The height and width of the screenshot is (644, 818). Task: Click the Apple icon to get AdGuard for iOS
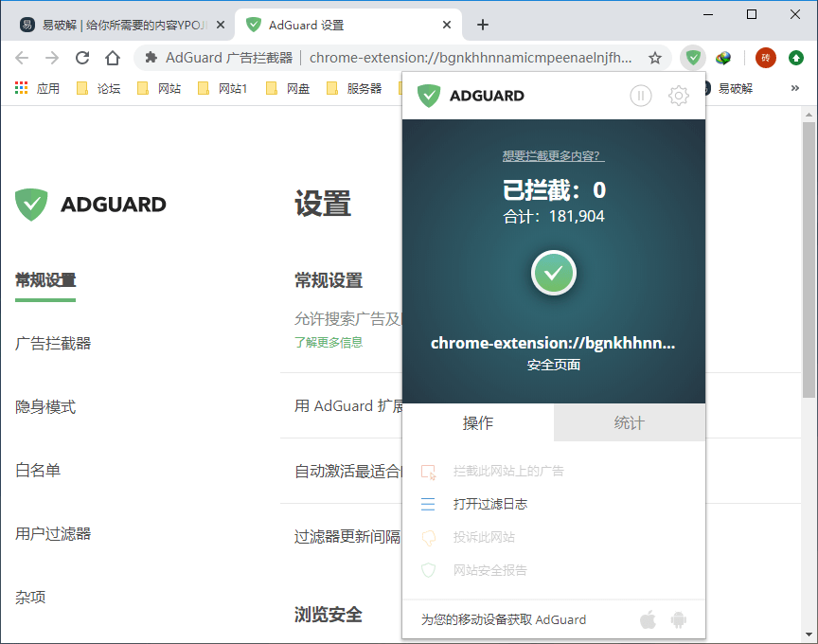(x=648, y=619)
